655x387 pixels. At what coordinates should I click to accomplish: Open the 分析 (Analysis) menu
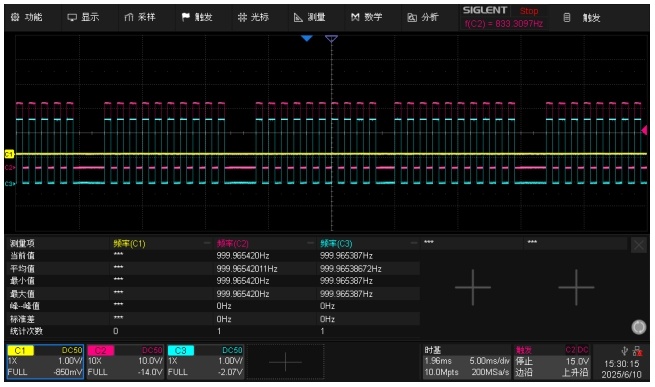point(423,17)
